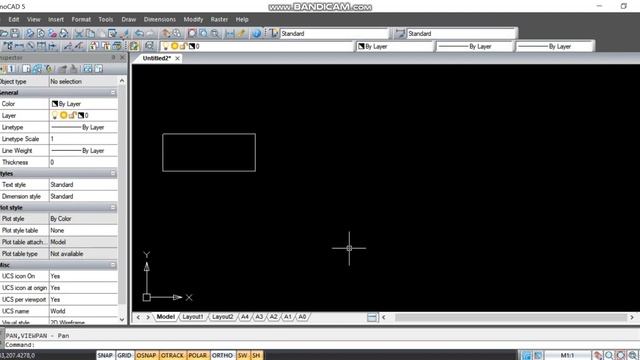Disable OTRACK in status bar

click(172, 356)
